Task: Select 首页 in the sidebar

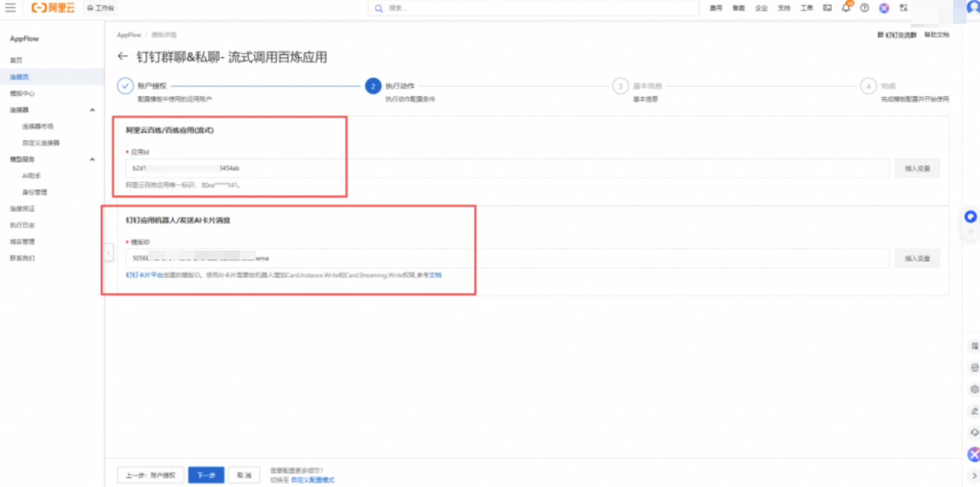Action: [x=16, y=60]
